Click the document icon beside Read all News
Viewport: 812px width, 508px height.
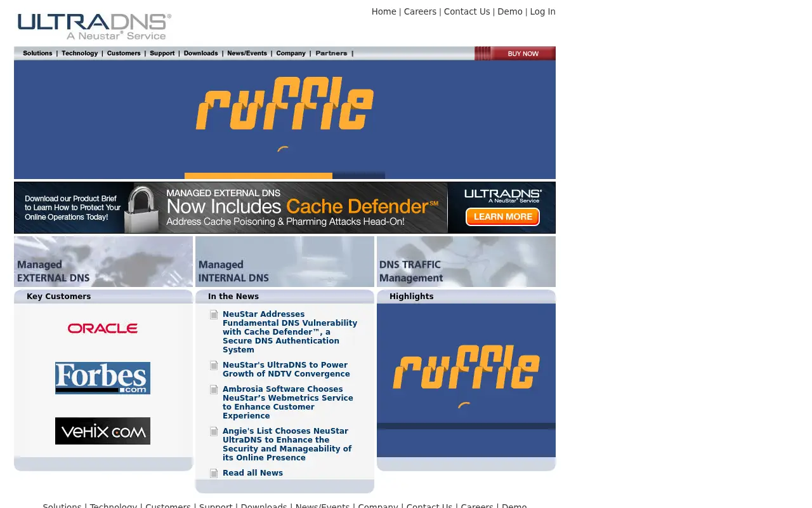(214, 474)
